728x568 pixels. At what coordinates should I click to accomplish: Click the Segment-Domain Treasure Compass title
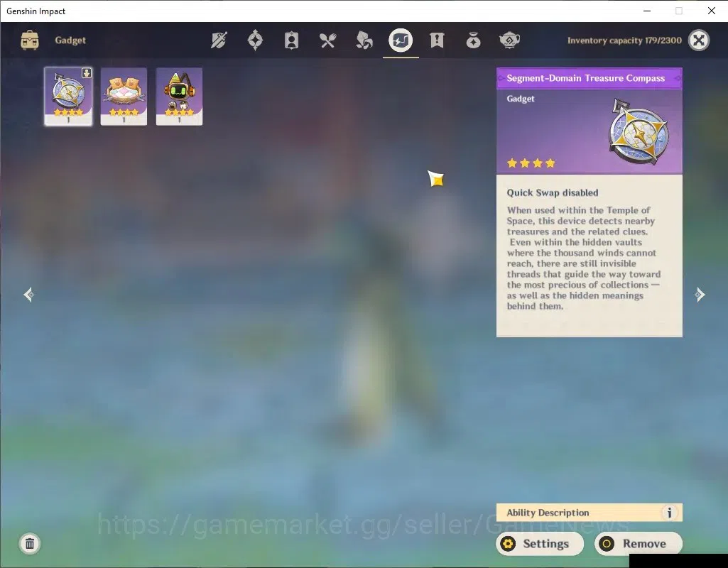[585, 78]
